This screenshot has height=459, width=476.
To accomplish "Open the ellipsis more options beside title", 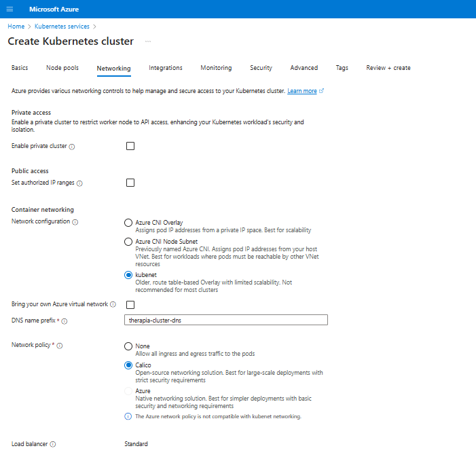I will [148, 41].
